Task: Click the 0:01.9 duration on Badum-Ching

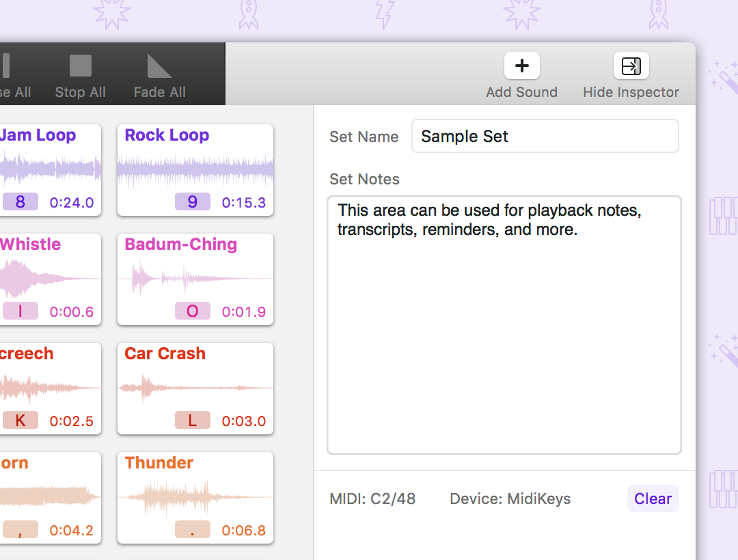Action: [244, 311]
